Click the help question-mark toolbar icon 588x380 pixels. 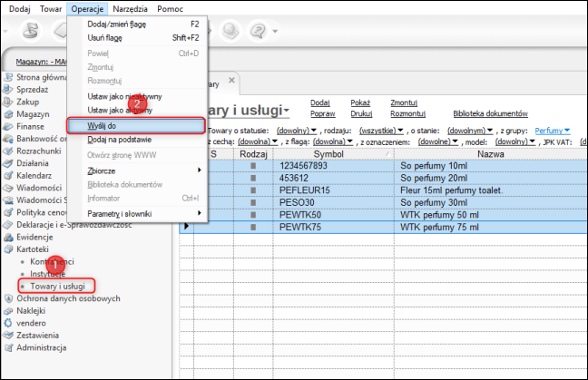pyautogui.click(x=258, y=31)
